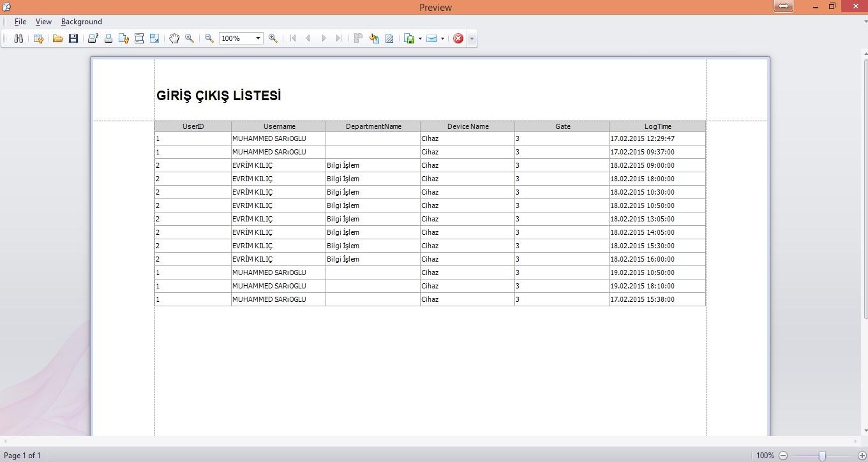The height and width of the screenshot is (462, 868).
Task: Click the Username column header
Action: click(279, 126)
